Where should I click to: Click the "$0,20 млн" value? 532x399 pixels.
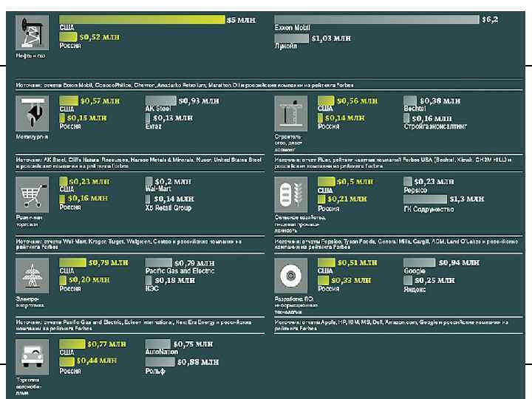point(89,279)
